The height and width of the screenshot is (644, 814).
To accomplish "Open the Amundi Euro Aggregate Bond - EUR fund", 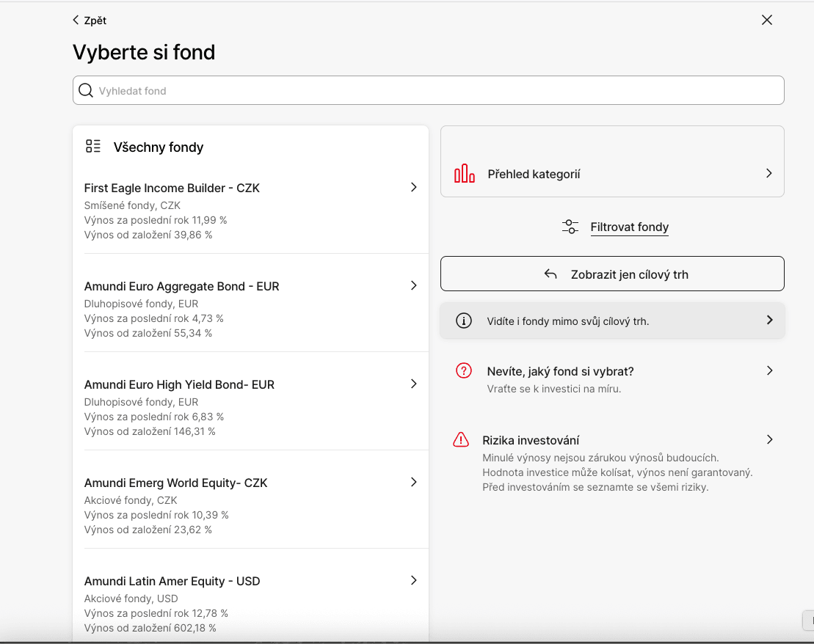I will point(251,309).
